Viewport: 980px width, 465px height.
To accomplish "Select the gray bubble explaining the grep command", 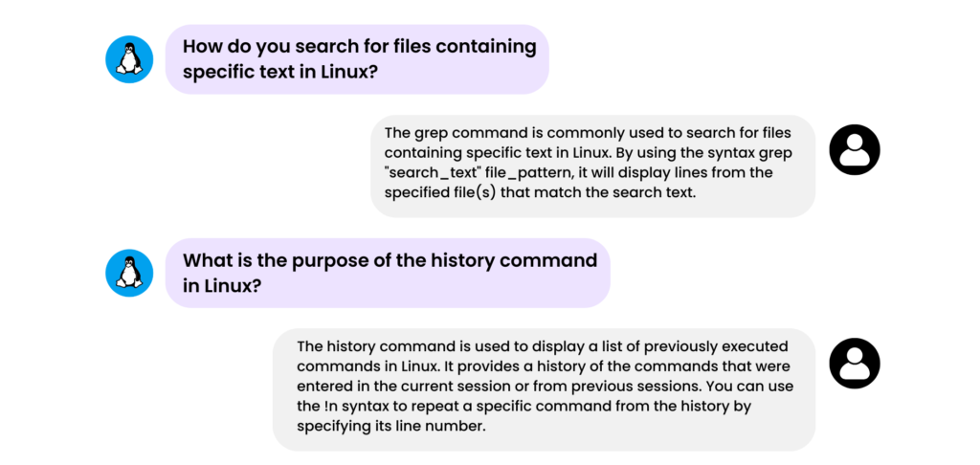I will [x=593, y=166].
